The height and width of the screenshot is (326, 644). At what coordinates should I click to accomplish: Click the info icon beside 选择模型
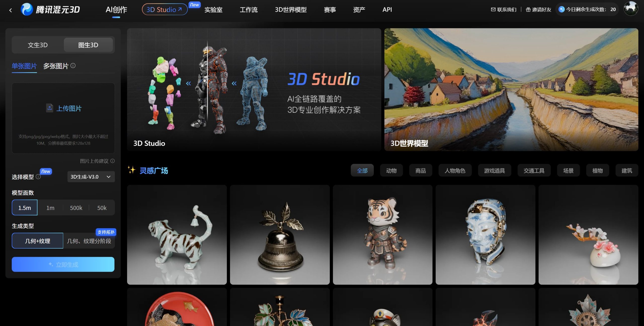[38, 177]
